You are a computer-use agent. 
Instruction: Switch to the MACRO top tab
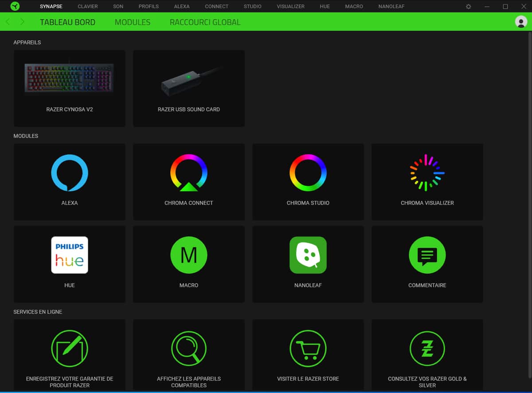point(354,7)
